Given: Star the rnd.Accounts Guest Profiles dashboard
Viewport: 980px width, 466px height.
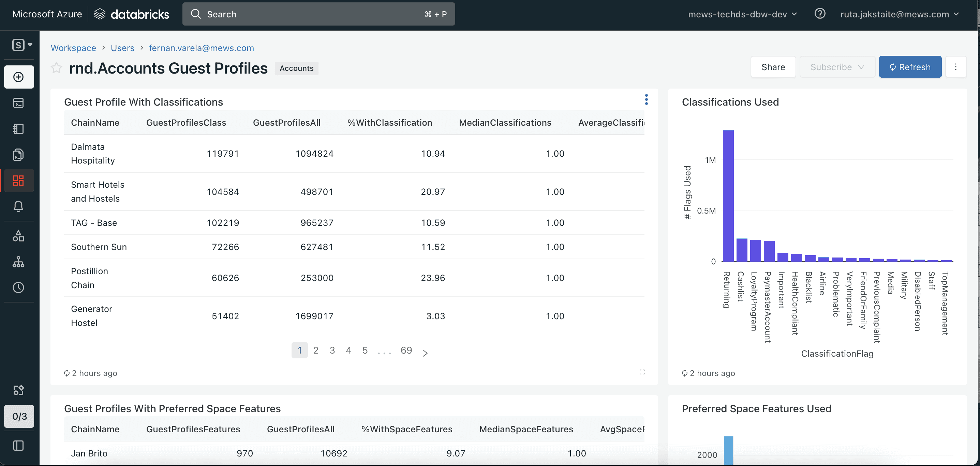Looking at the screenshot, I should pos(56,68).
